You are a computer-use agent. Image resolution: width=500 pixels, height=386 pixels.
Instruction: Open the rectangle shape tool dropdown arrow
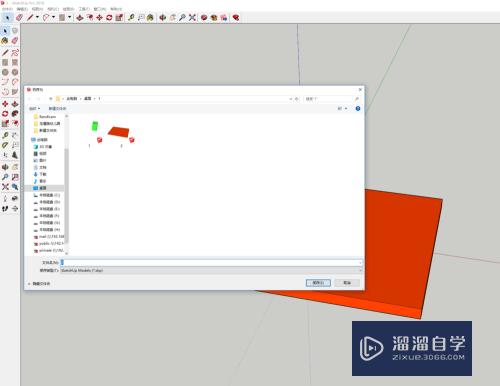tap(70, 17)
